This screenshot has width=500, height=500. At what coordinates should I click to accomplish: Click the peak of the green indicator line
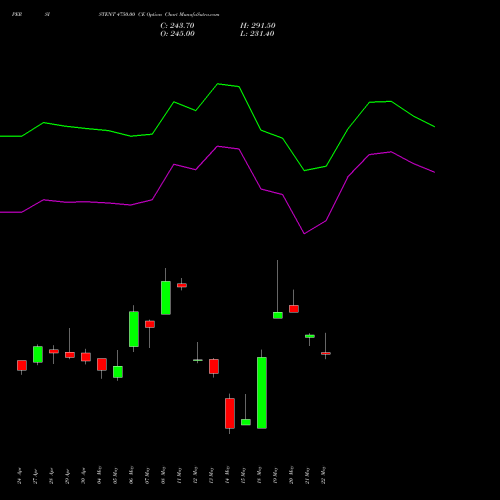pyautogui.click(x=218, y=84)
